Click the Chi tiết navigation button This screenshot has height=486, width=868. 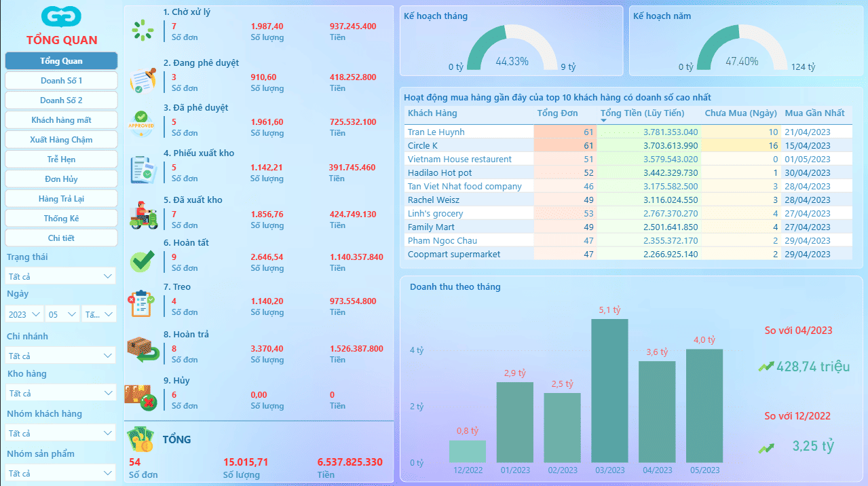pyautogui.click(x=61, y=238)
